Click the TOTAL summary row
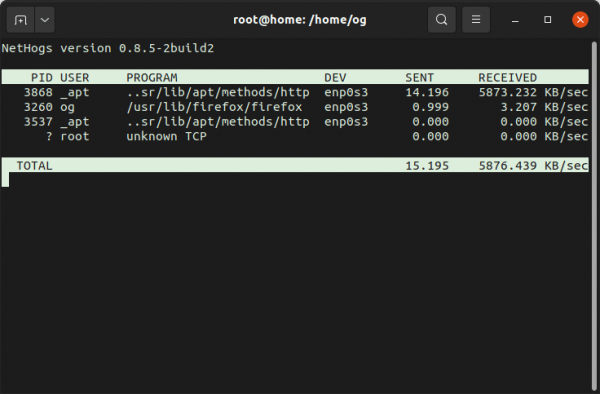Screen dimensions: 600x394 point(295,165)
